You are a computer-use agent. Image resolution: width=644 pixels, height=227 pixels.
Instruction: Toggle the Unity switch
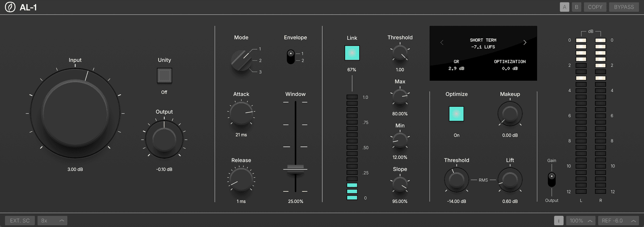point(164,76)
